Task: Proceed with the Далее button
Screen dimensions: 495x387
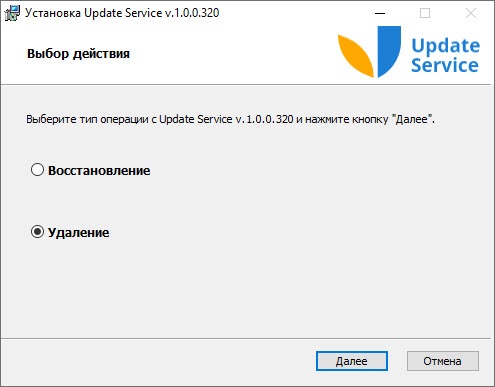Action: (352, 361)
